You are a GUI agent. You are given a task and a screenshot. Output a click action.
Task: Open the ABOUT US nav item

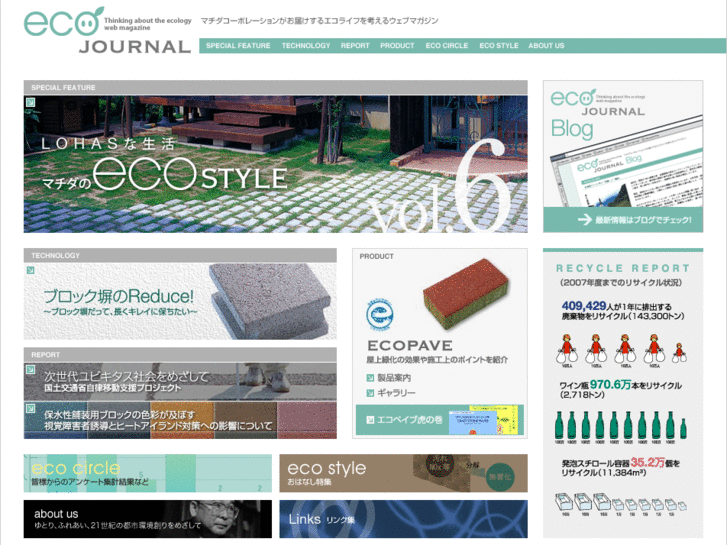pos(546,45)
